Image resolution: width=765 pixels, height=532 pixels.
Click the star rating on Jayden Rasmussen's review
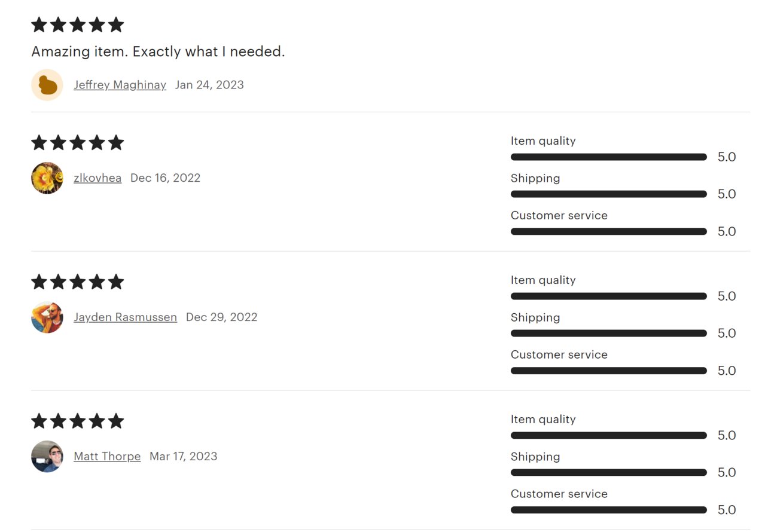(78, 282)
